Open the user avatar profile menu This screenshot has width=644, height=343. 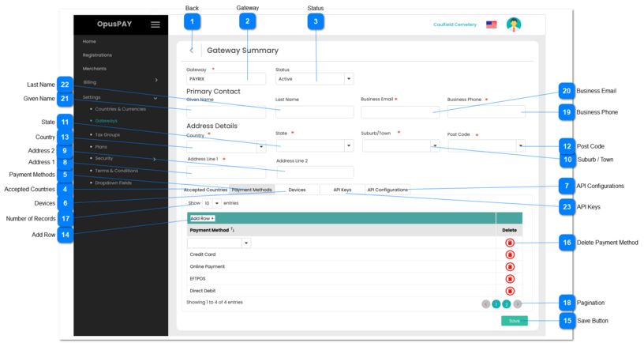pos(514,24)
